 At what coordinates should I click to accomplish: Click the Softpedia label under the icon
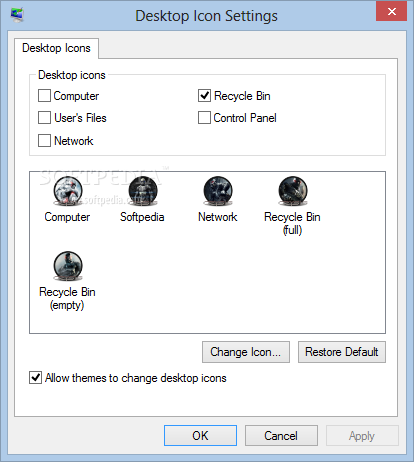[x=142, y=217]
